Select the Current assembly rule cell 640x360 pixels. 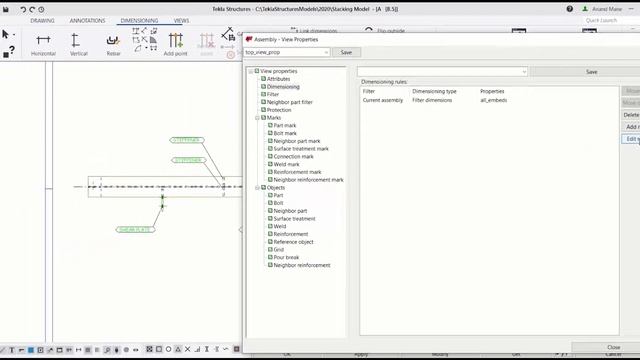(382, 100)
